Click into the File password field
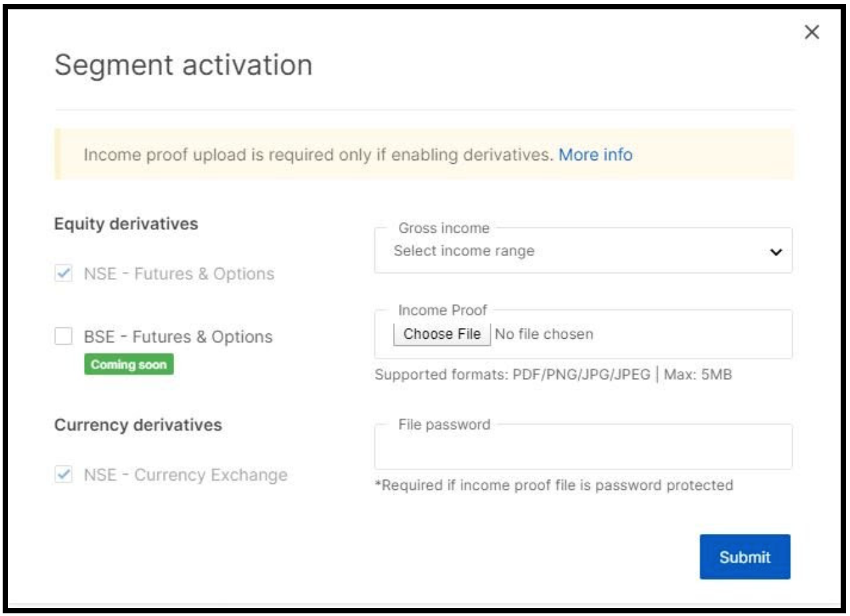The height and width of the screenshot is (616, 850). [583, 450]
